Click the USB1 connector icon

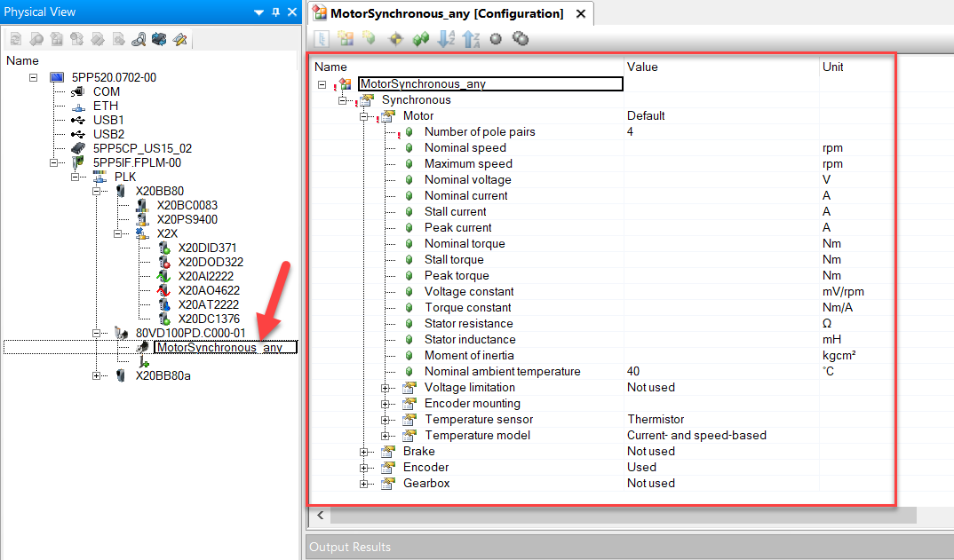tap(78, 121)
